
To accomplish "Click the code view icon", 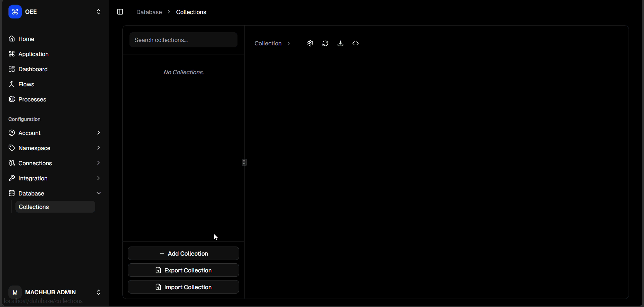I will 356,43.
